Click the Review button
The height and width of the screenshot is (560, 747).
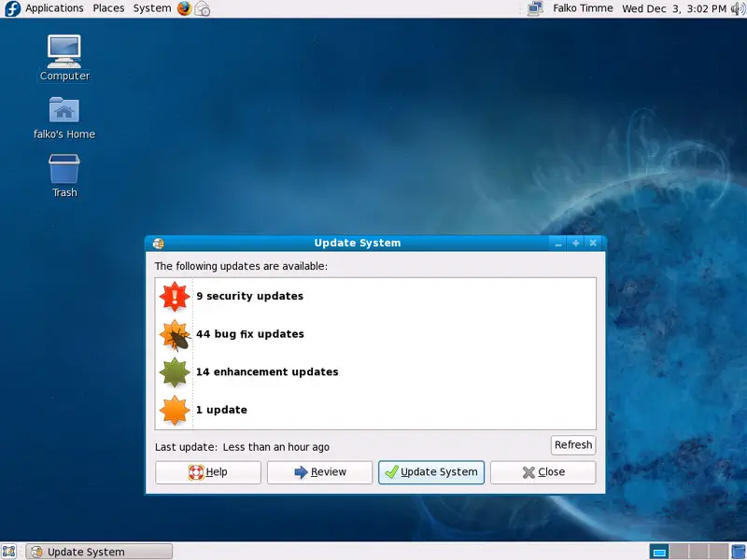coord(319,472)
